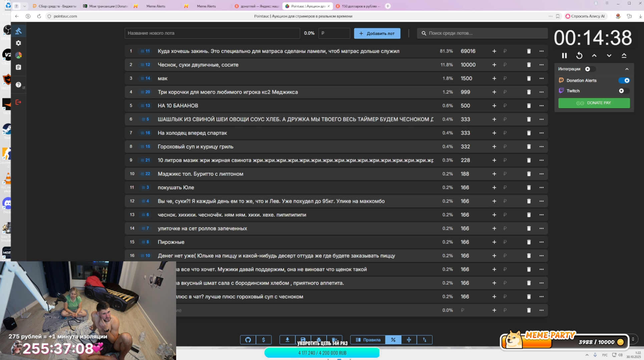Expand the Meme Party widget arrows
Image resolution: width=644 pixels, height=360 pixels.
click(x=633, y=339)
